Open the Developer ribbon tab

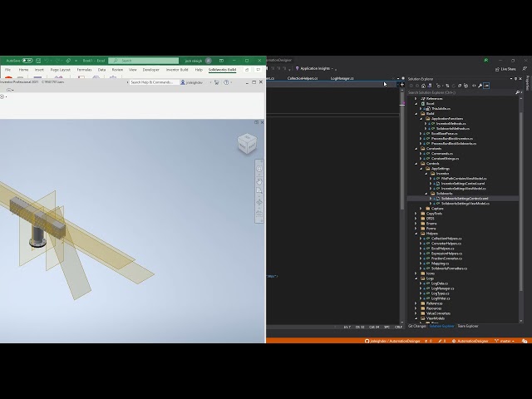[151, 70]
